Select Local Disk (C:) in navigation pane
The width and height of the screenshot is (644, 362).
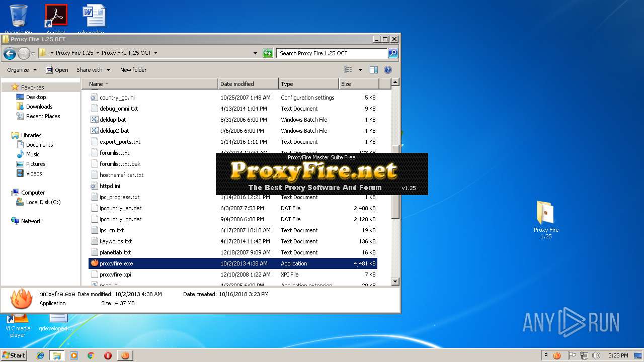pyautogui.click(x=43, y=202)
